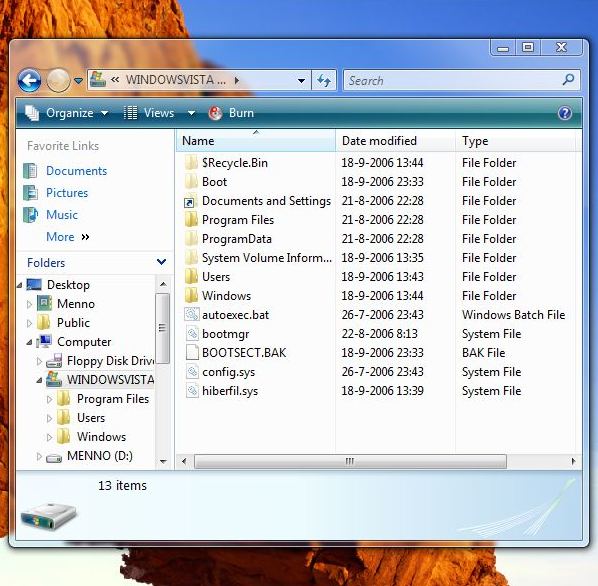Screen dimensions: 598x586
Task: Click the Forward navigation round button
Action: pyautogui.click(x=58, y=80)
